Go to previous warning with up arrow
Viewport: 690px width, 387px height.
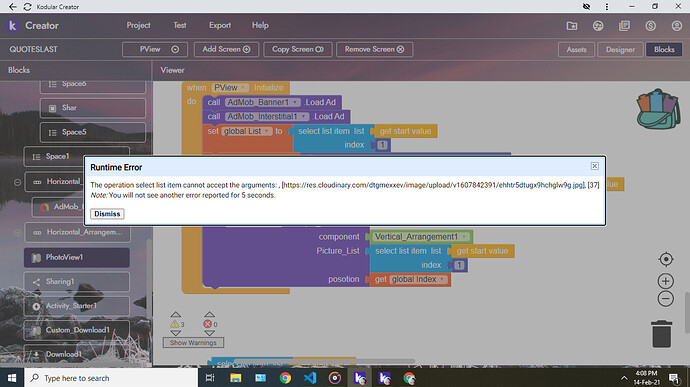pos(176,314)
